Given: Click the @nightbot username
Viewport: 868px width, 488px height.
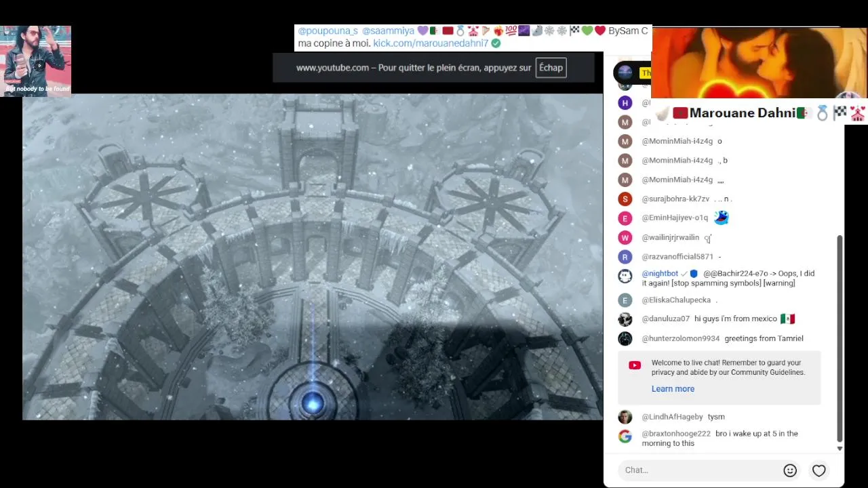Looking at the screenshot, I should tap(660, 274).
